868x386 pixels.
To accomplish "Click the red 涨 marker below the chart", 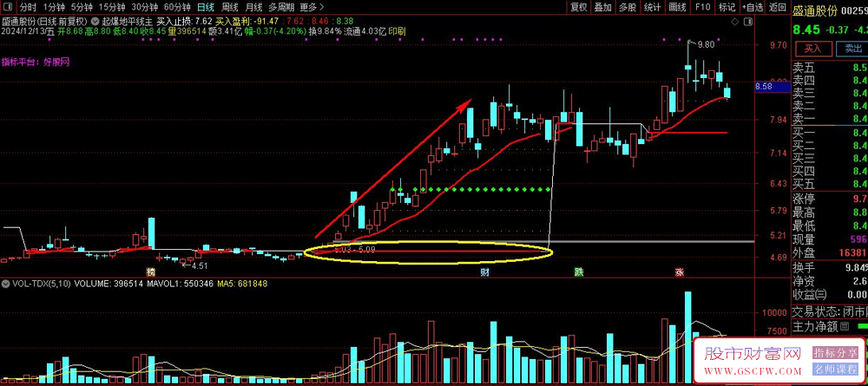I will 680,272.
